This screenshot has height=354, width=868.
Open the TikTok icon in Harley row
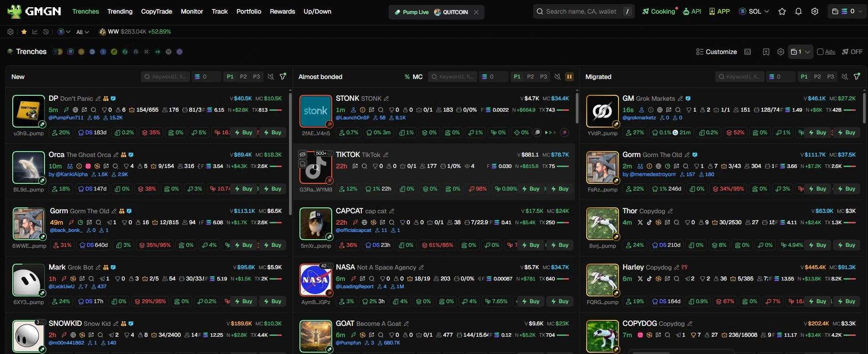point(649,279)
